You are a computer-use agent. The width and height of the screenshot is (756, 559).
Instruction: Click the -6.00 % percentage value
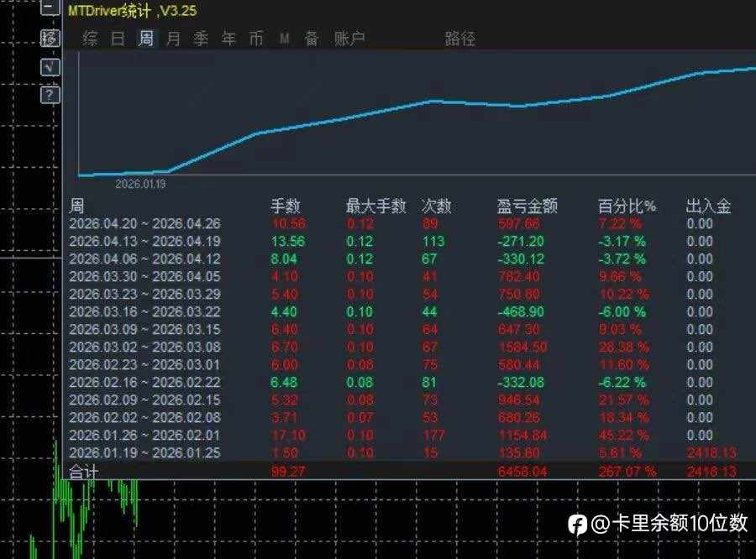click(622, 311)
